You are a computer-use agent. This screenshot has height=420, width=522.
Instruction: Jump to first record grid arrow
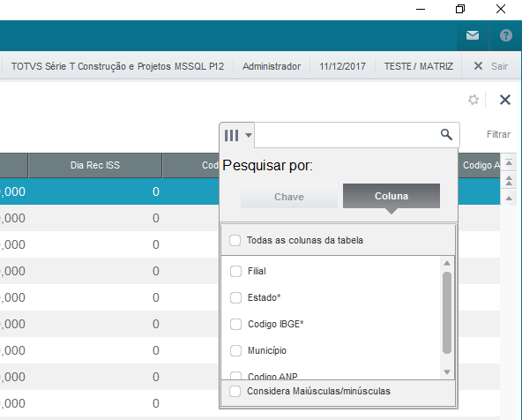pos(509,162)
